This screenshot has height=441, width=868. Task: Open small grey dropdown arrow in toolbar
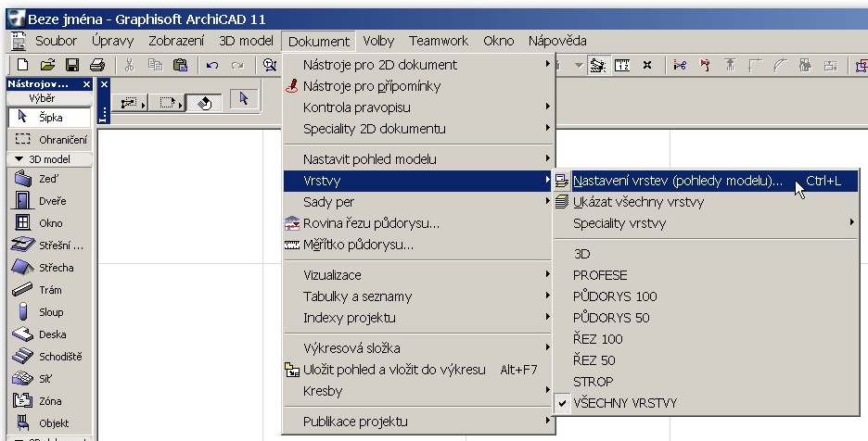click(579, 65)
